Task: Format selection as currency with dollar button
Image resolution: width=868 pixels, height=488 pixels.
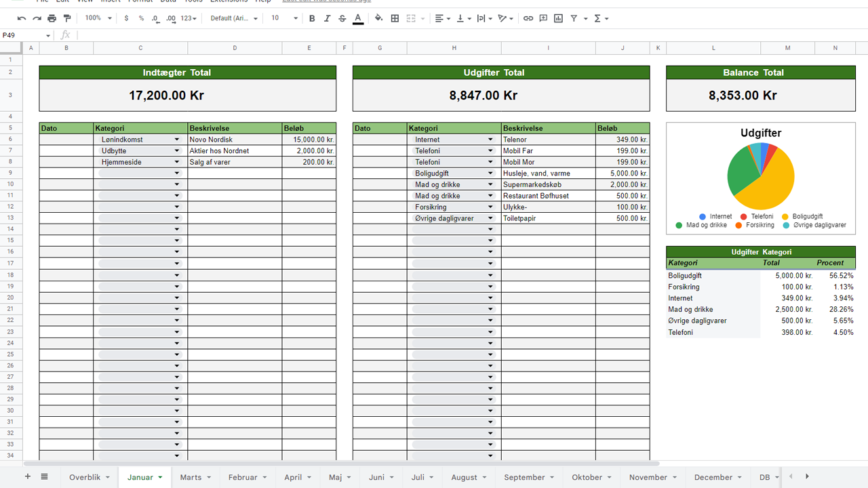Action: (x=126, y=18)
